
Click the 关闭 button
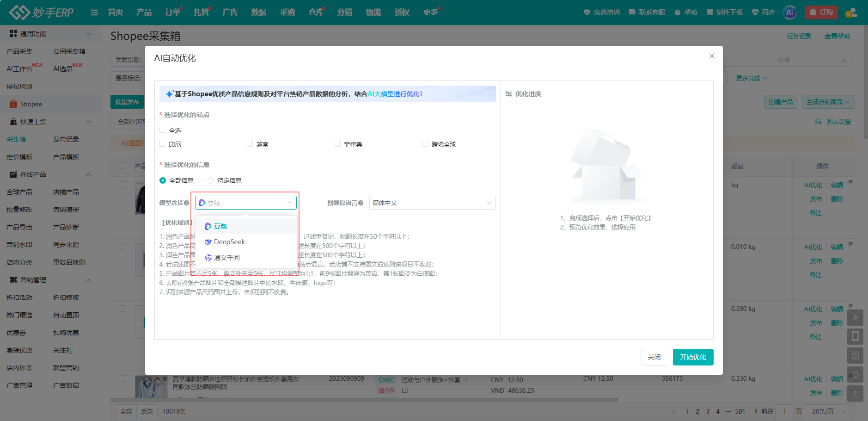click(x=654, y=357)
